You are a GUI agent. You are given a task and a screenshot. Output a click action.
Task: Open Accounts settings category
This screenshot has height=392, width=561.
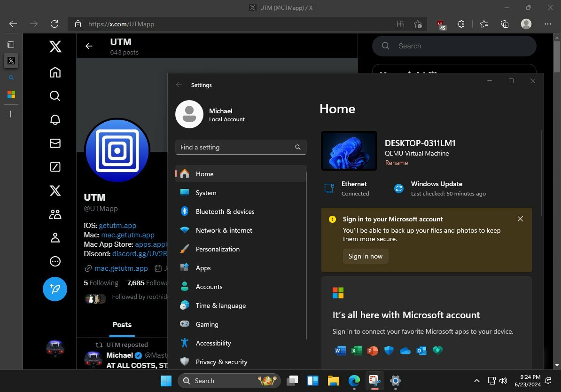coord(241,287)
